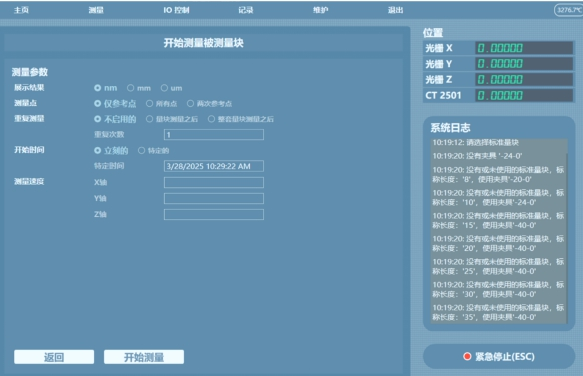Click the temperature readout badge at top right
This screenshot has height=376, width=583.
tap(568, 10)
